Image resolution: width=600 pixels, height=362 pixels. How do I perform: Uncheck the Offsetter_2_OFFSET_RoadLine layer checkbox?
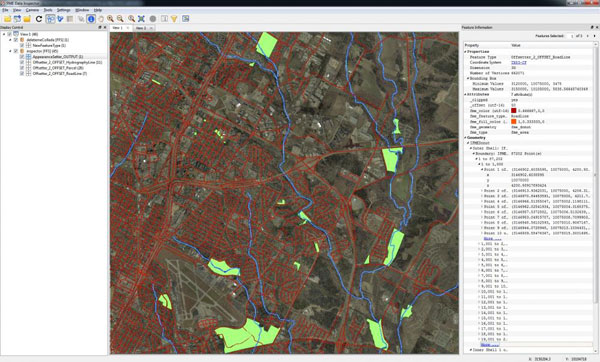pos(22,73)
